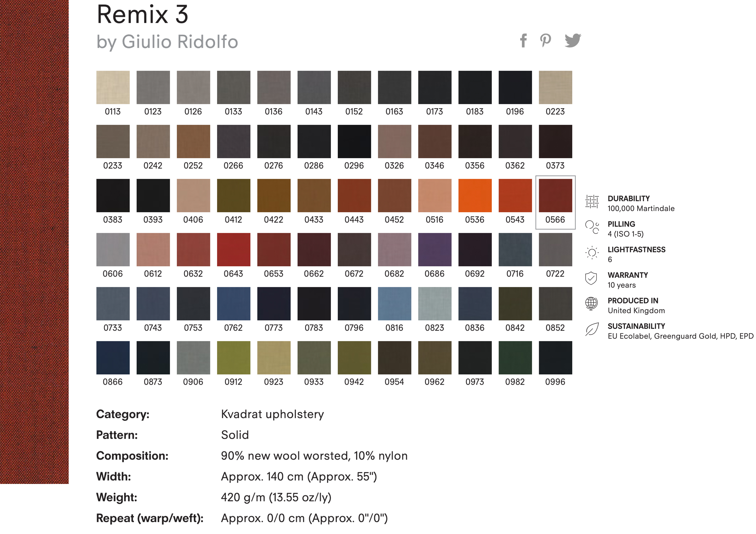Pick the tan swatch 0406
The height and width of the screenshot is (534, 756).
click(x=193, y=196)
